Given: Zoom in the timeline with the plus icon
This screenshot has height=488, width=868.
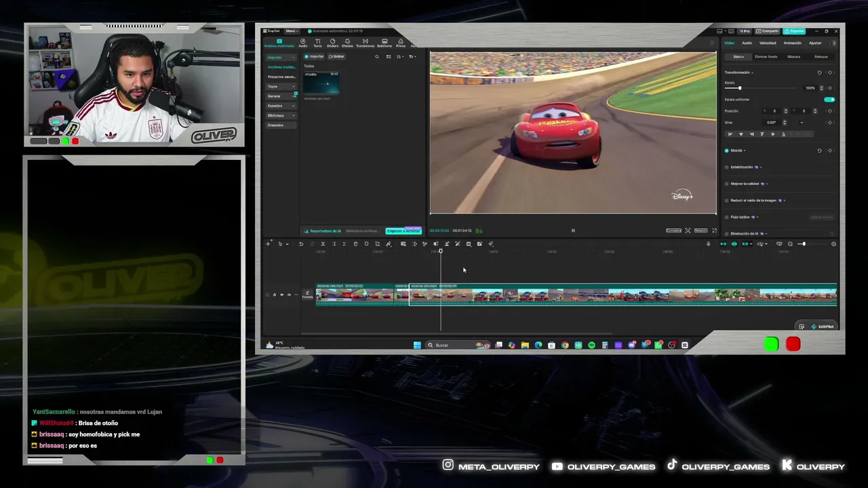Looking at the screenshot, I should tap(833, 244).
